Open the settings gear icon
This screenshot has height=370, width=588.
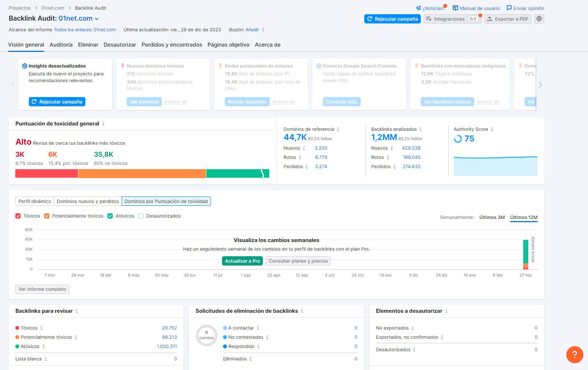click(x=539, y=19)
